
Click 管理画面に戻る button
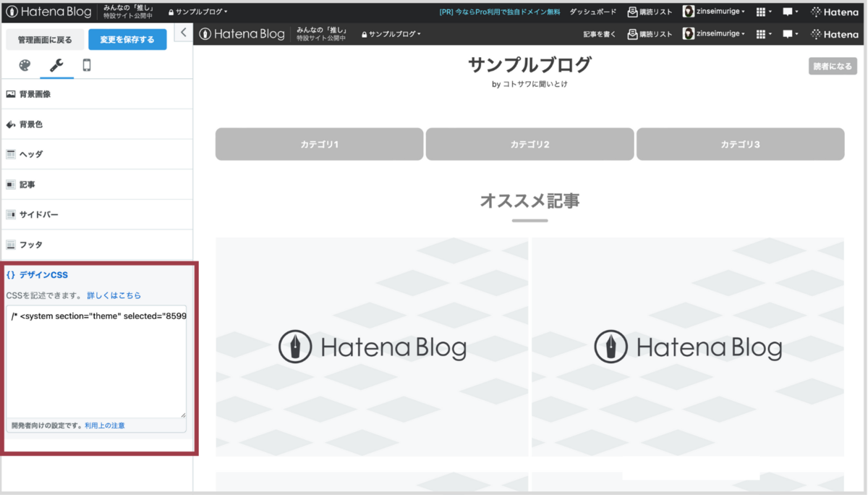tap(45, 40)
